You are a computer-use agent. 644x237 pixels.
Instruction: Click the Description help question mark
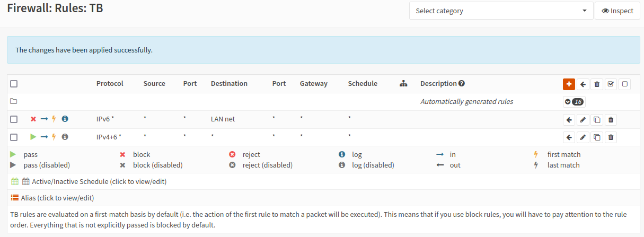point(462,83)
